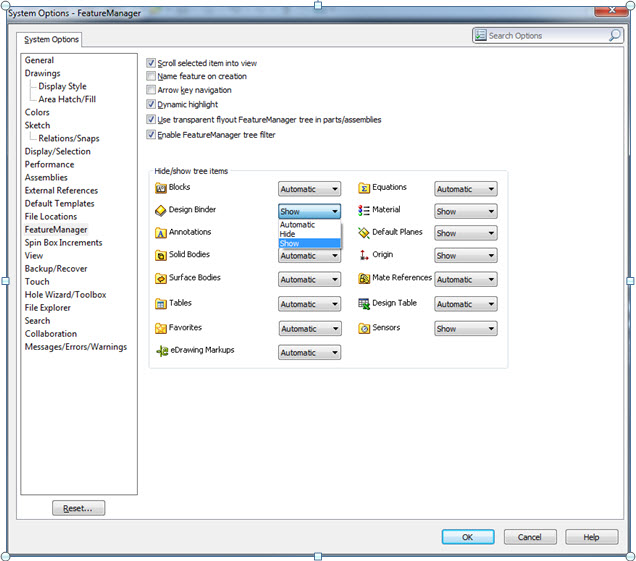Open Messages/Errors/Warnings category
Image resolution: width=636 pixels, height=561 pixels.
[x=76, y=347]
